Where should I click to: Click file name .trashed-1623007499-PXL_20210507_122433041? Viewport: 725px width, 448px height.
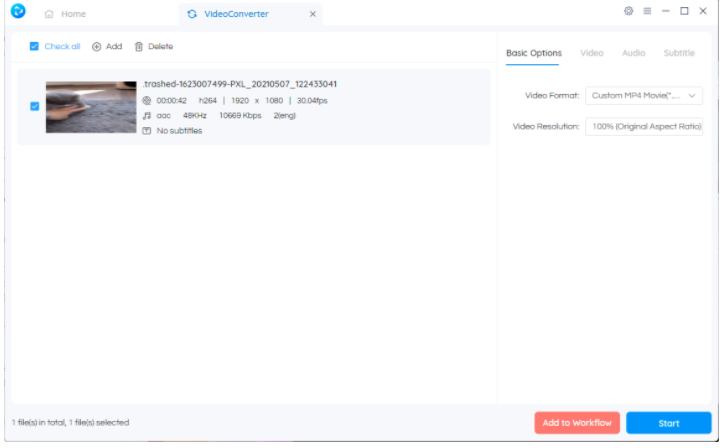pos(240,84)
